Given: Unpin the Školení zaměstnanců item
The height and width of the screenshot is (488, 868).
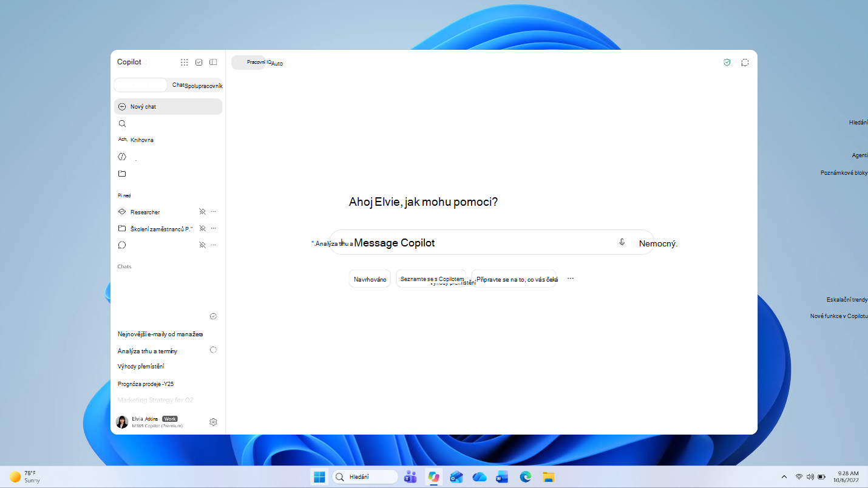Looking at the screenshot, I should (203, 228).
